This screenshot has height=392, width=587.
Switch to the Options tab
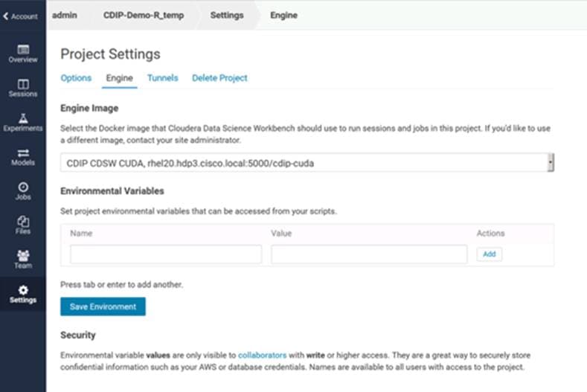pos(76,78)
